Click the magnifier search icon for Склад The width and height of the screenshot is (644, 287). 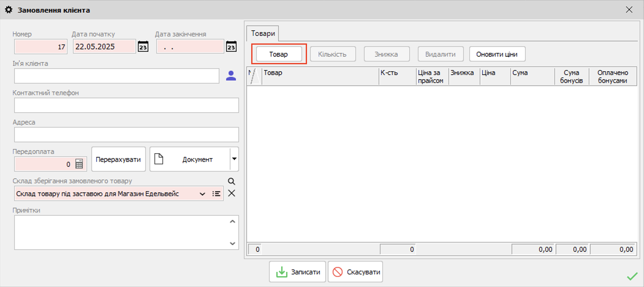(232, 181)
